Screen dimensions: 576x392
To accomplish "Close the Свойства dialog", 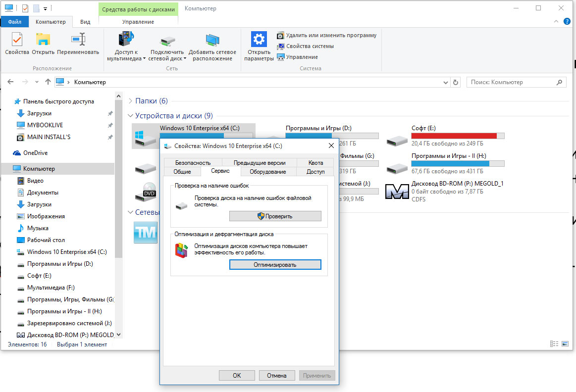I will point(331,146).
